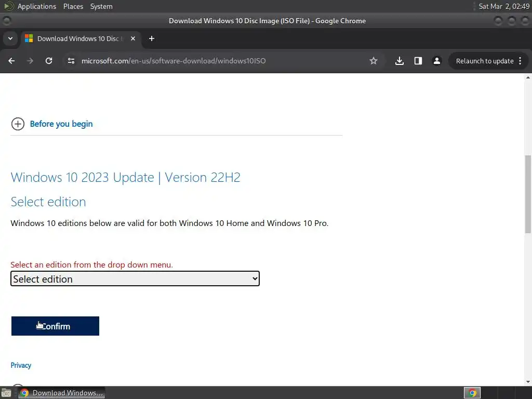
Task: Click the page vertical scrollbar thumb
Action: pos(528,194)
